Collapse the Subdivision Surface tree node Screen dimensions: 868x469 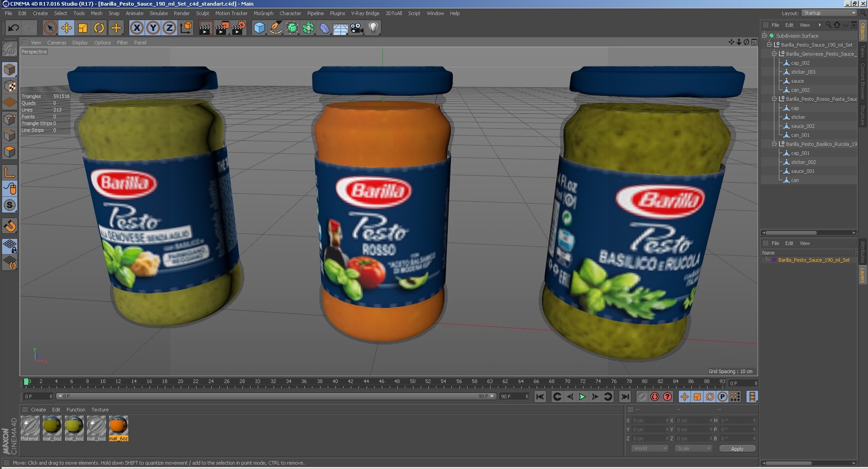click(x=764, y=36)
